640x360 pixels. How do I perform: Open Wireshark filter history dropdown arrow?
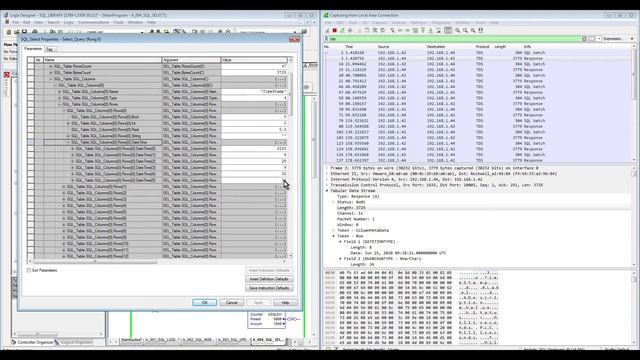[598, 39]
